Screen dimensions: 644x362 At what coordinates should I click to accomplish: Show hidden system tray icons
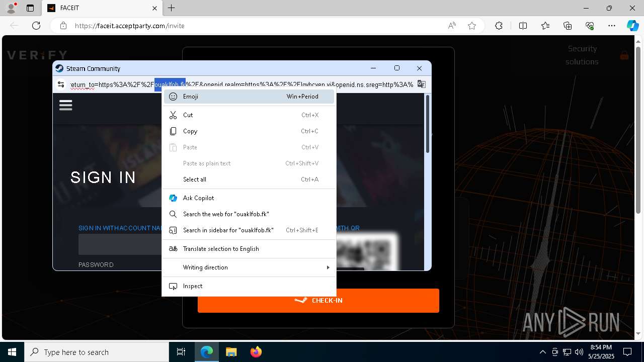click(542, 352)
